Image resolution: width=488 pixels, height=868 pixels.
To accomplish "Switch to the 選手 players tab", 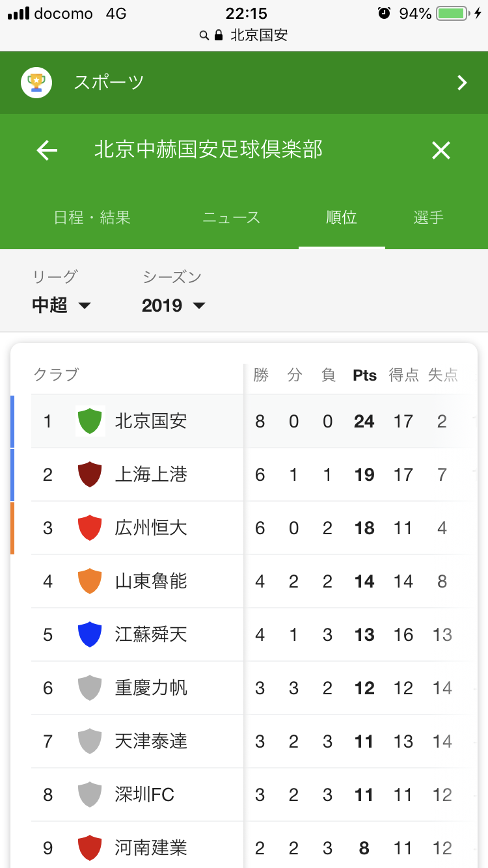I will (x=428, y=217).
